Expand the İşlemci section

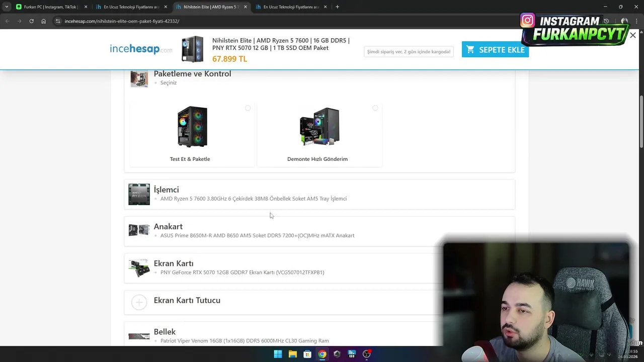coord(319,194)
